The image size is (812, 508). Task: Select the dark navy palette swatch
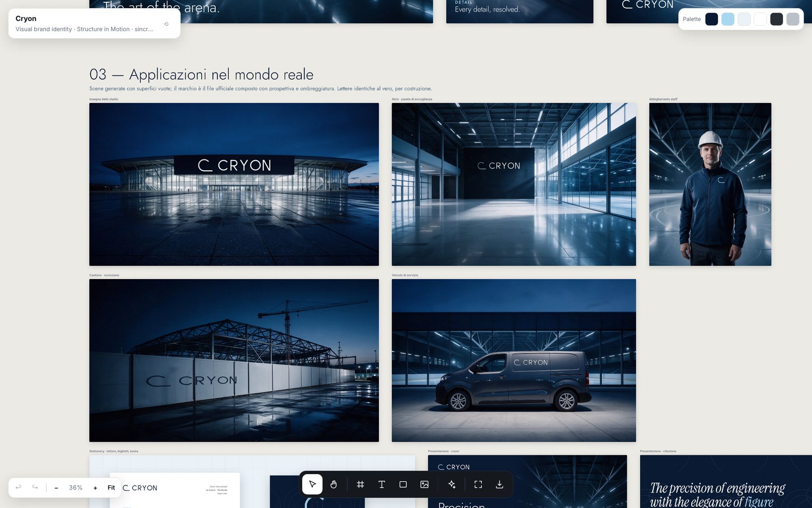(711, 19)
